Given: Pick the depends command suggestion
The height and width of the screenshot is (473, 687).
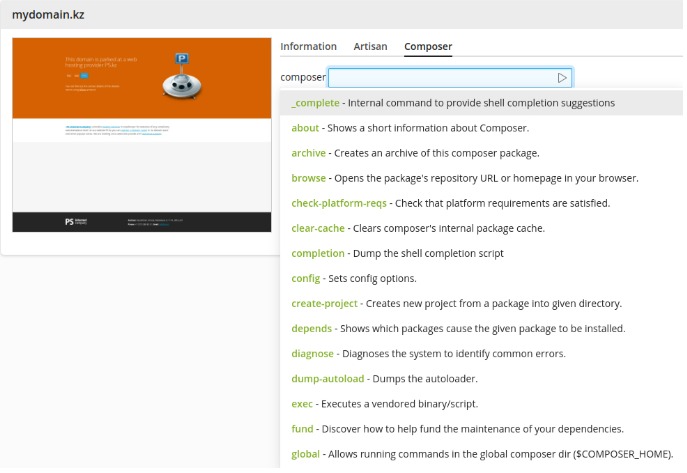Looking at the screenshot, I should click(x=481, y=328).
